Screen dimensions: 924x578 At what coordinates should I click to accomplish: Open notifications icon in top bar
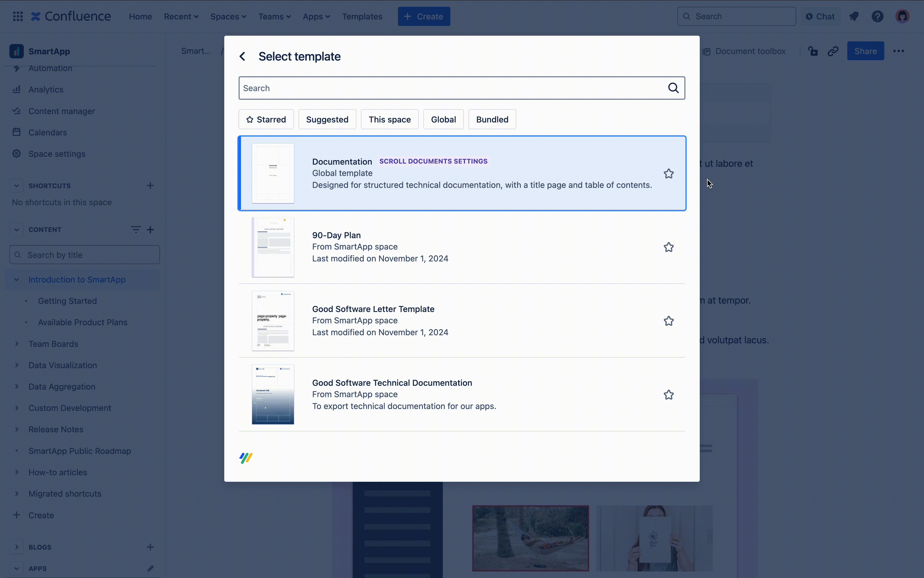854,16
